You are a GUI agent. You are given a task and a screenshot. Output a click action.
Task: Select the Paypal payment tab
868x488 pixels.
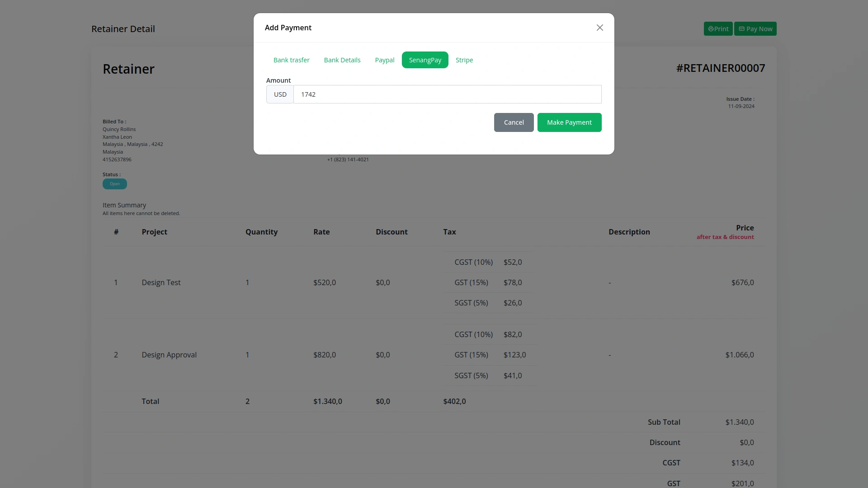(384, 60)
